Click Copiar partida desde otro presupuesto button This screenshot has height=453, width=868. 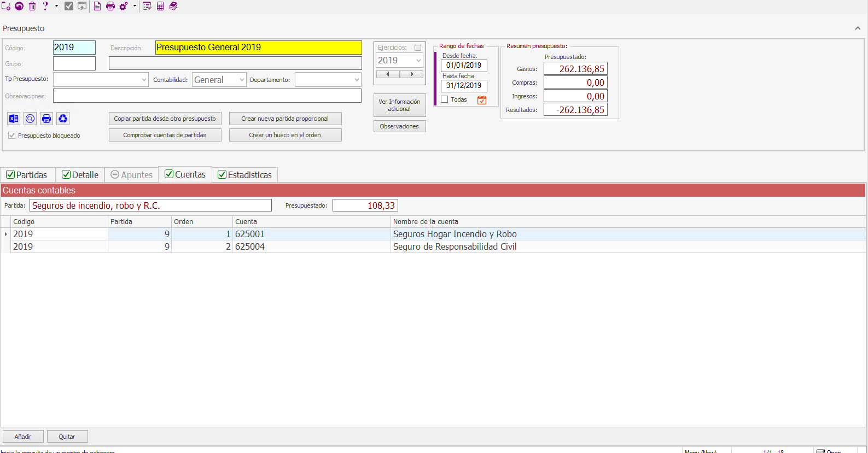pyautogui.click(x=165, y=119)
